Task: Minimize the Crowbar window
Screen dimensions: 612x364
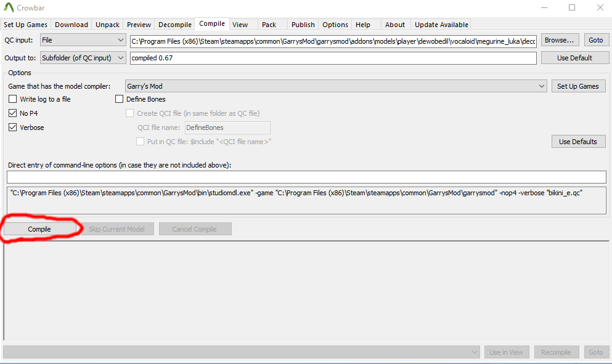Action: (x=544, y=7)
